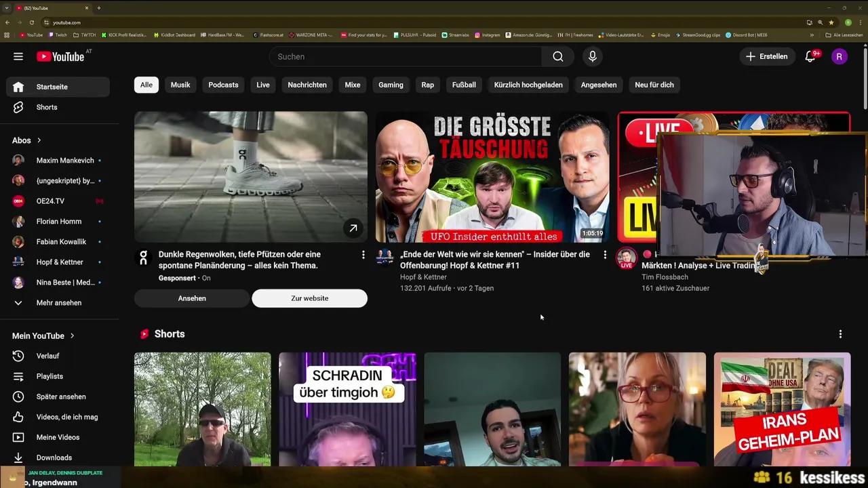This screenshot has width=868, height=488.
Task: Focus the Suchen search field
Action: pos(406,57)
